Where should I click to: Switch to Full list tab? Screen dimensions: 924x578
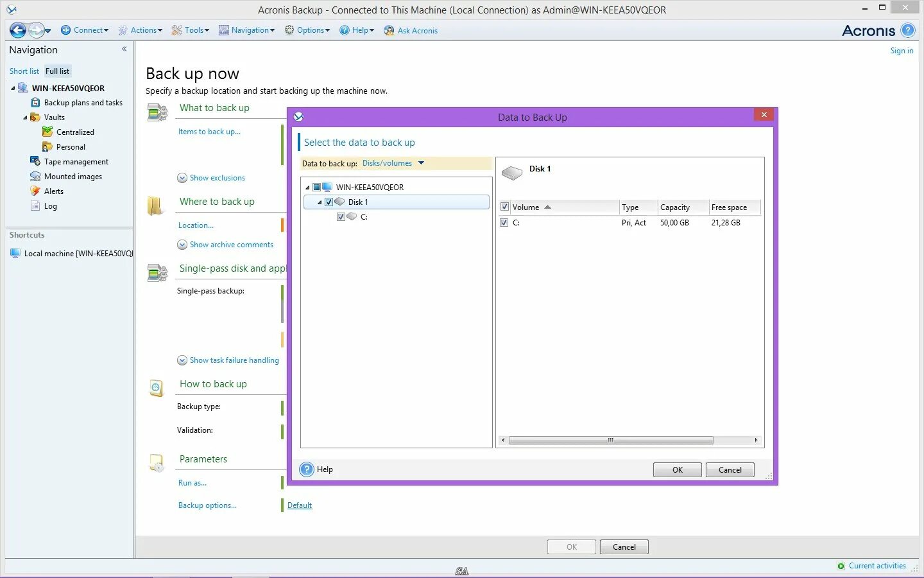(x=57, y=71)
